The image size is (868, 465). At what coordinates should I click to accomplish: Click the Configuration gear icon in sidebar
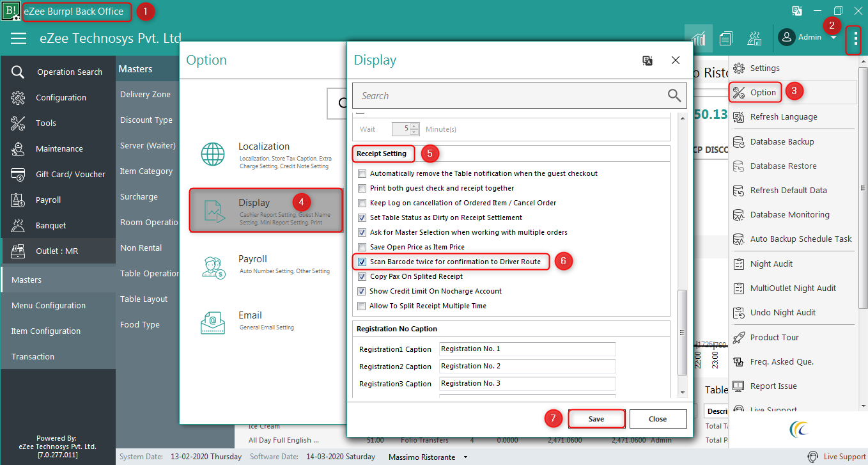(x=18, y=97)
